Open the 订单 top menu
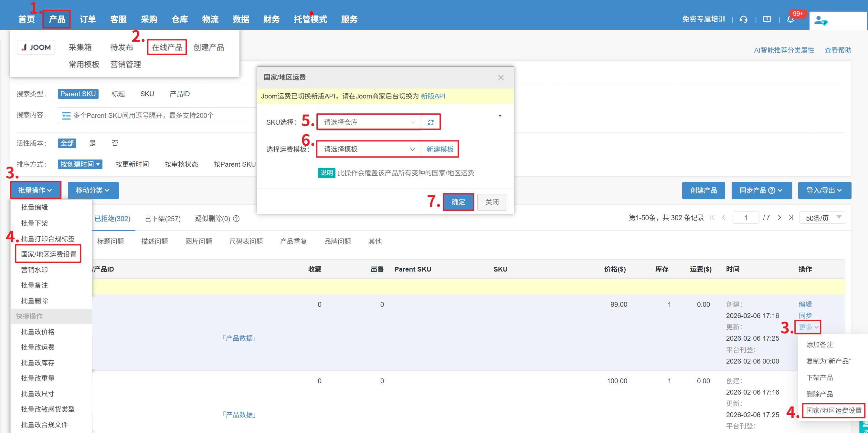Viewport: 868px width, 433px height. [88, 19]
